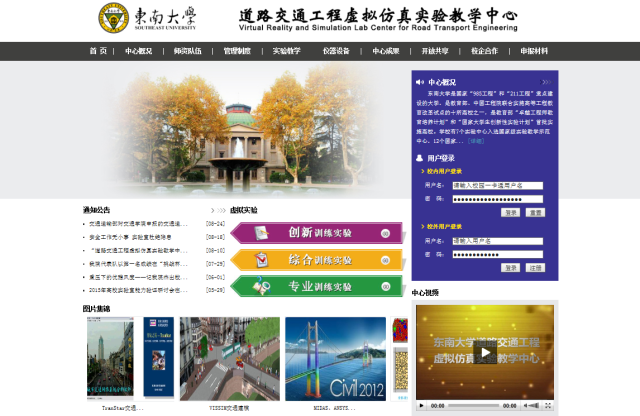Select 实验教学 in the navigation menu

point(286,51)
